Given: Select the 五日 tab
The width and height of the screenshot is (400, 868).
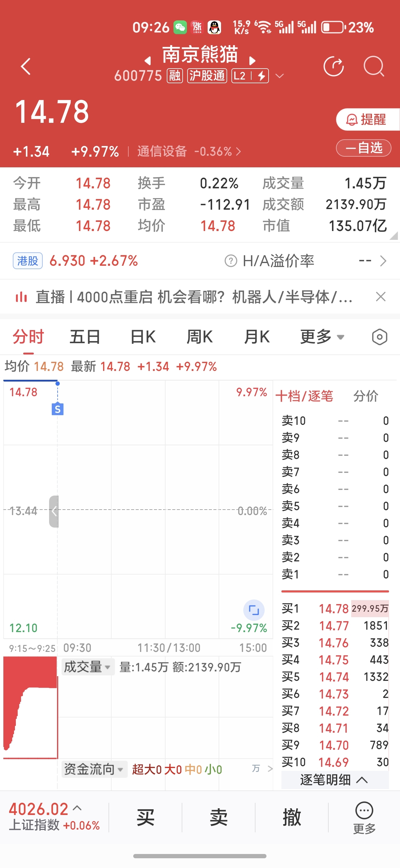Looking at the screenshot, I should point(85,336).
